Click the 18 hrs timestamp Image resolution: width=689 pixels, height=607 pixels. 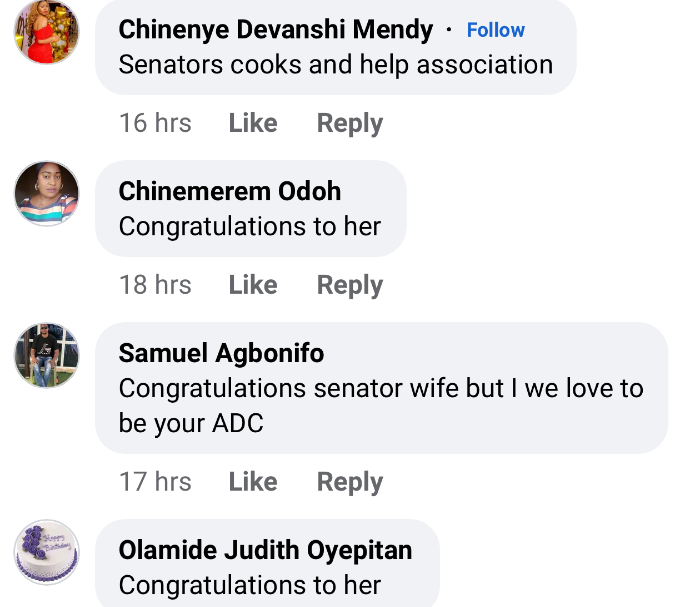point(155,285)
